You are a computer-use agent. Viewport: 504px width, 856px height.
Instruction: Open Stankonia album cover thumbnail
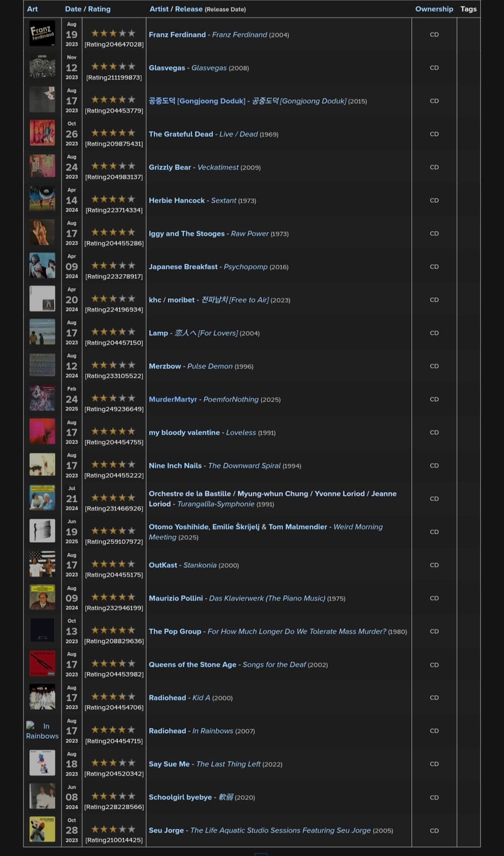click(x=42, y=564)
